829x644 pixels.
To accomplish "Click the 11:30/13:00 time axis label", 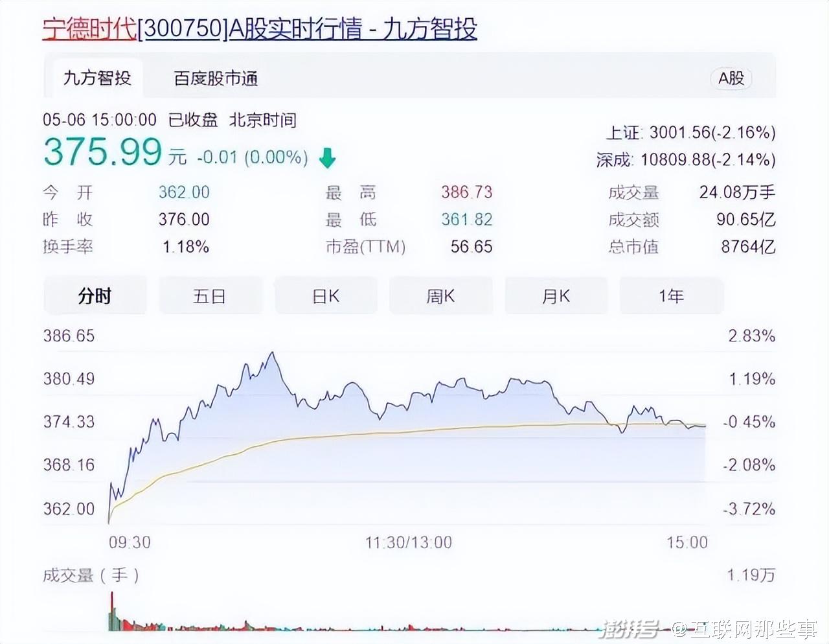I will click(408, 542).
